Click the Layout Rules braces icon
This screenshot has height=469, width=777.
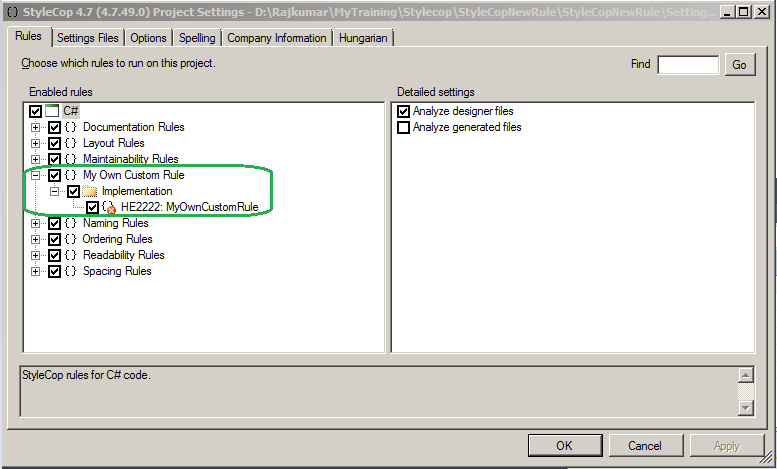[x=71, y=143]
